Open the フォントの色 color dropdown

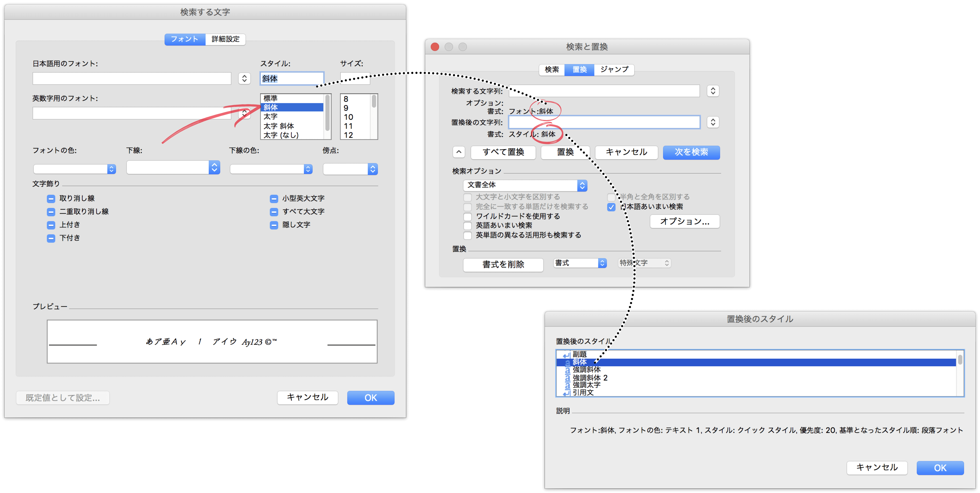75,169
